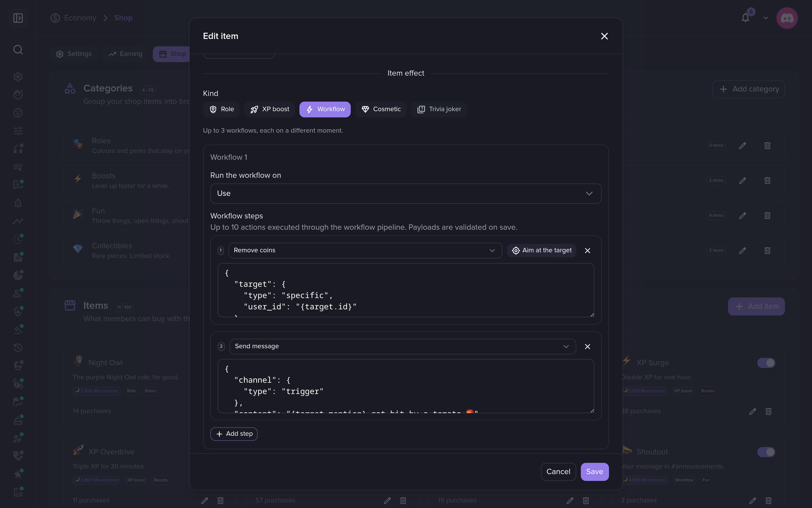Add a new workflow step
The height and width of the screenshot is (508, 812).
(234, 434)
